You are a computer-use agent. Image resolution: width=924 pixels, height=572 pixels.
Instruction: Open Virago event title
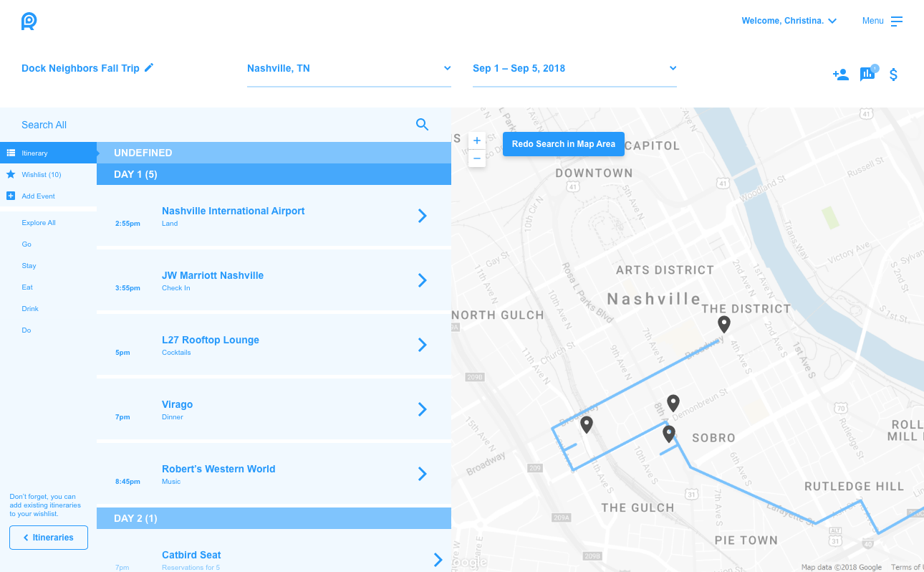pos(177,404)
